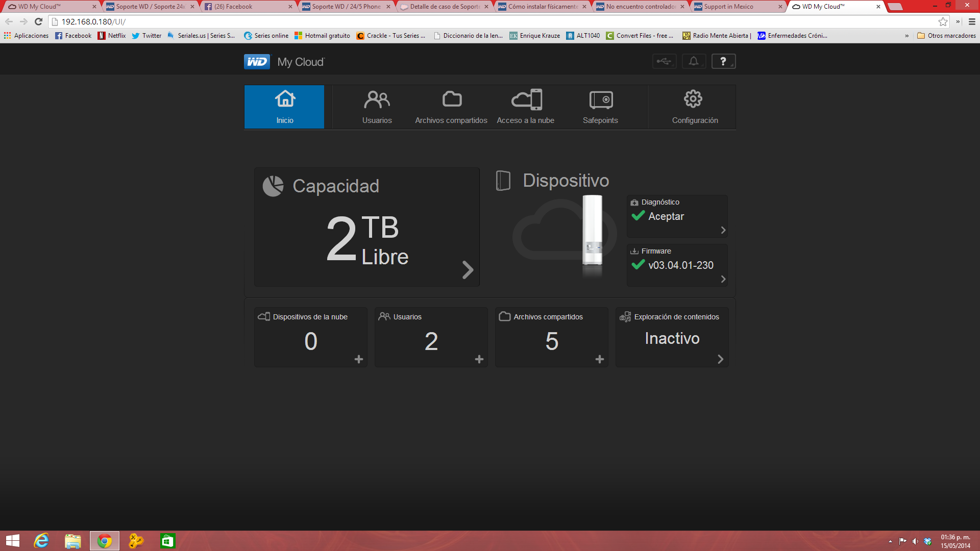Go back in browser
980x551 pixels.
point(9,21)
